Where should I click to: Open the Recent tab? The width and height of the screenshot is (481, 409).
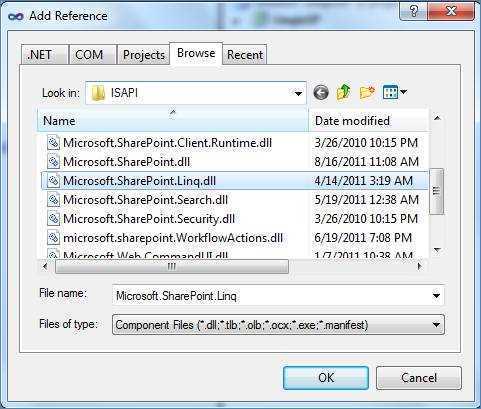click(245, 55)
